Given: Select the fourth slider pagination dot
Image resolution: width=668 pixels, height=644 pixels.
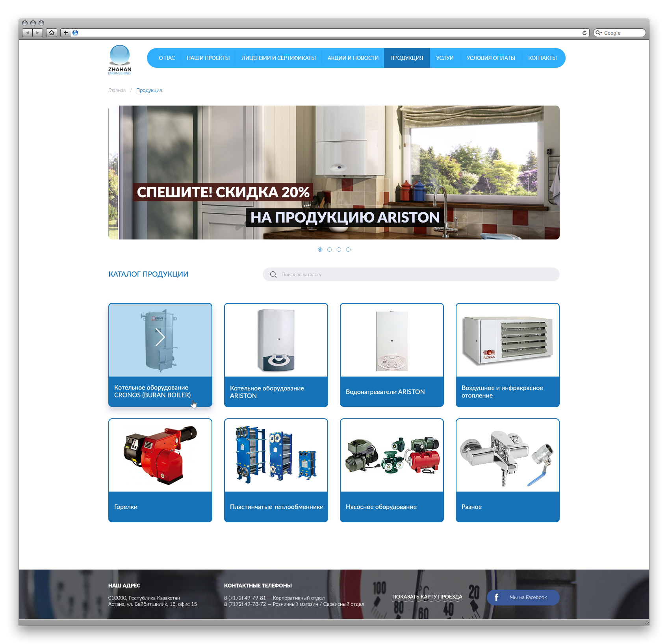Looking at the screenshot, I should tap(348, 249).
